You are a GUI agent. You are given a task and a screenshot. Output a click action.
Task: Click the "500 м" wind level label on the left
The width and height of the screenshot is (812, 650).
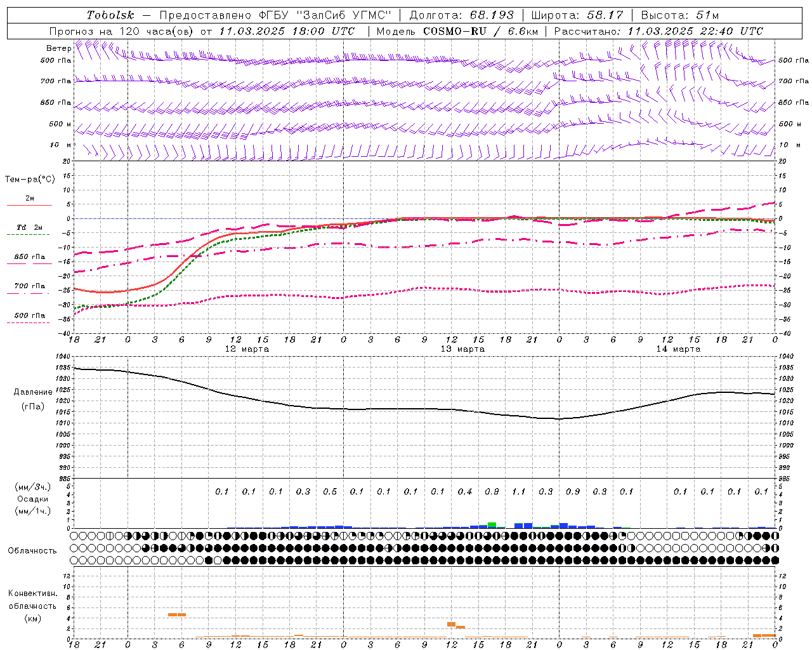60,124
